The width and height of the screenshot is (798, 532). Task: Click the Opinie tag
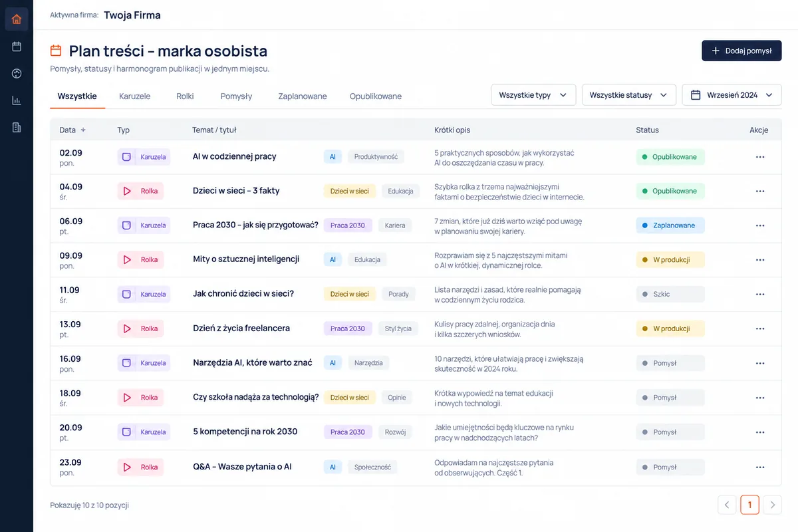(x=397, y=398)
